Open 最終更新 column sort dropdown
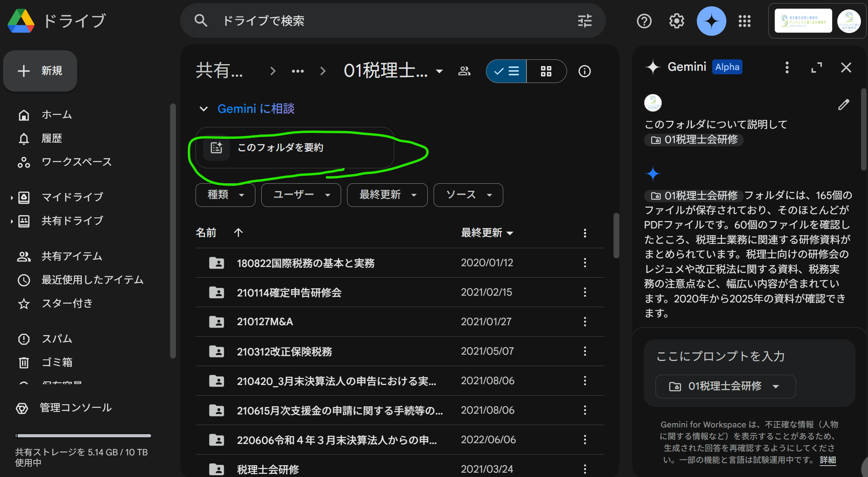 (510, 233)
